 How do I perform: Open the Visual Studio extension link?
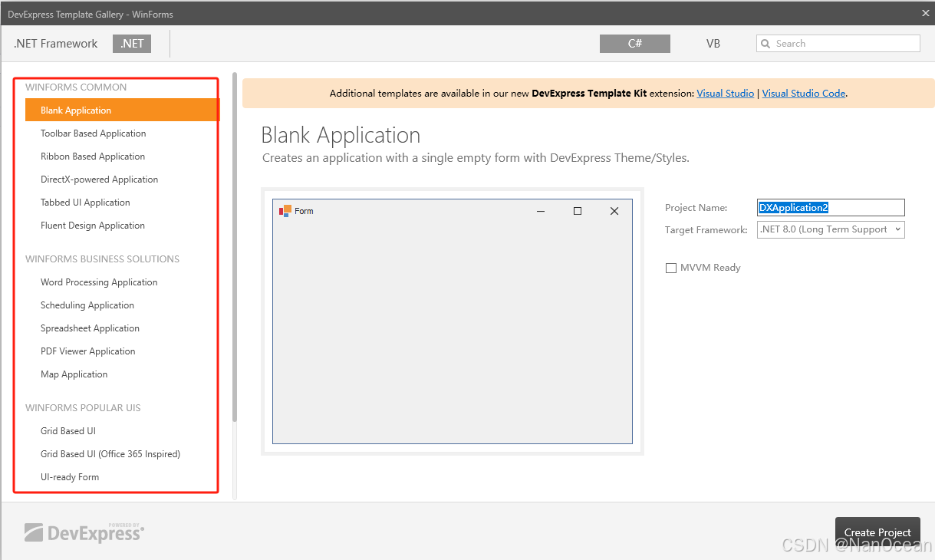coord(726,93)
